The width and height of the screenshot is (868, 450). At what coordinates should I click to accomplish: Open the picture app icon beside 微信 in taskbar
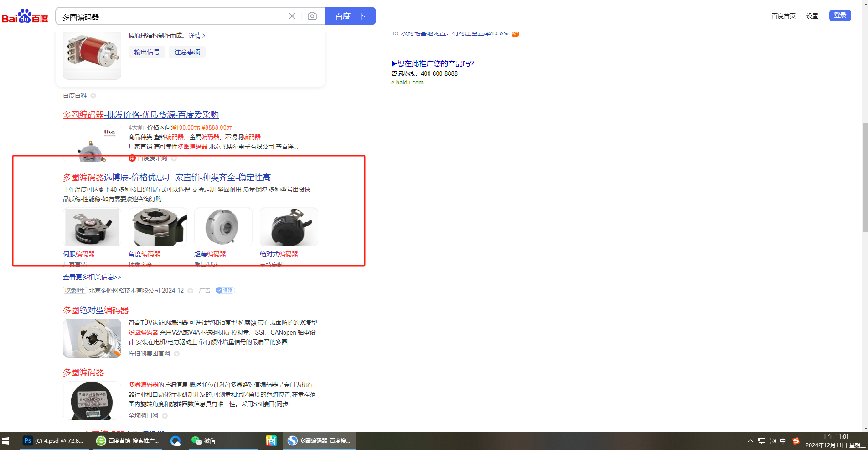pyautogui.click(x=271, y=441)
